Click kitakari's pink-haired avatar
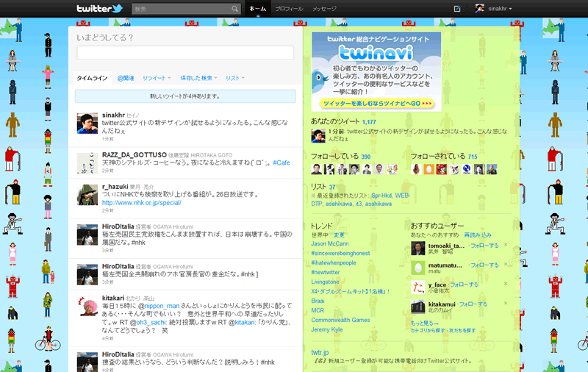The image size is (588, 372). 87,306
